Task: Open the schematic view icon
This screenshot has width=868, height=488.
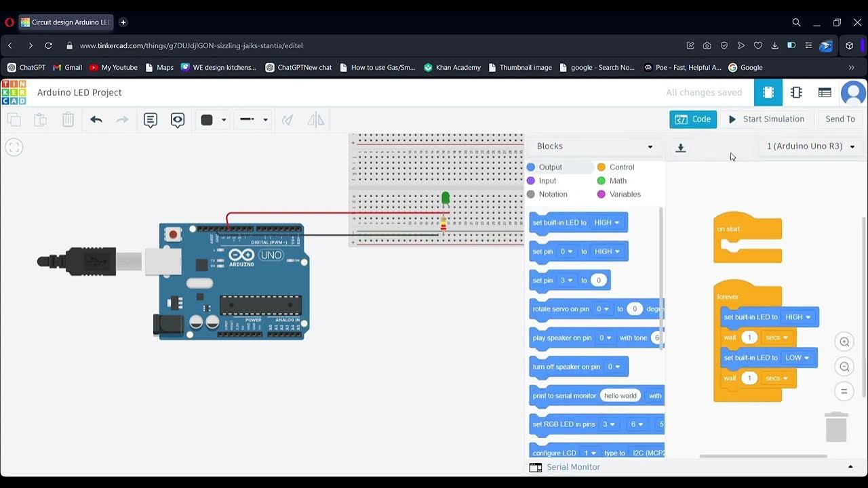Action: tap(796, 92)
